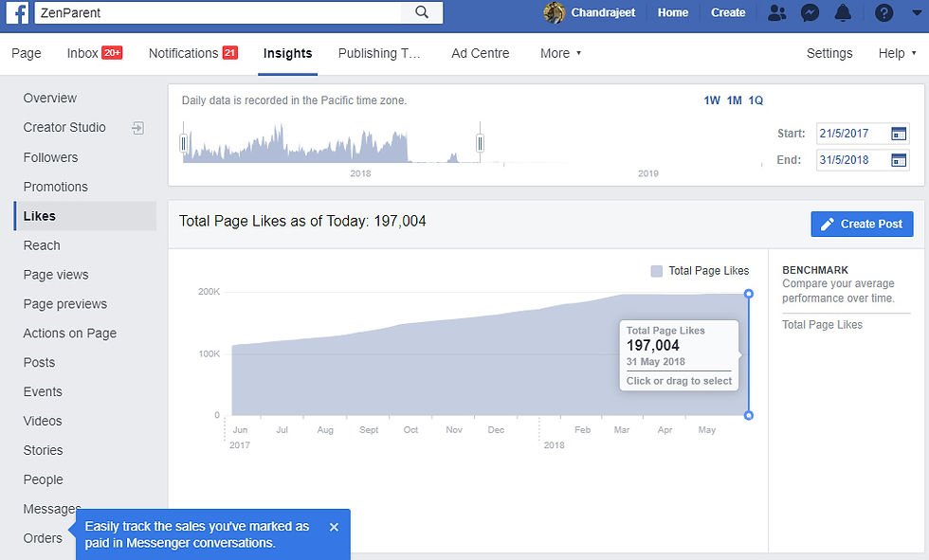Select Total Page Likes benchmark link
Viewport: 929px width, 560px height.
point(822,325)
